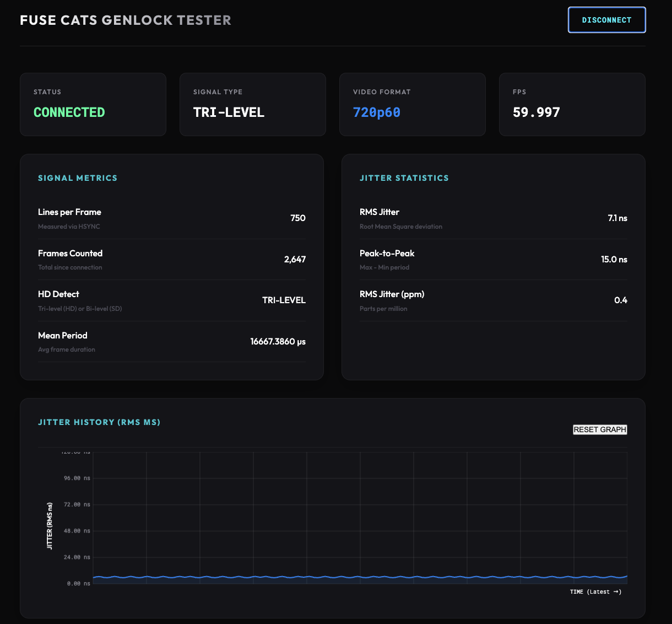Click the TRI-LEVEL signal type card
This screenshot has height=624, width=672.
(252, 104)
